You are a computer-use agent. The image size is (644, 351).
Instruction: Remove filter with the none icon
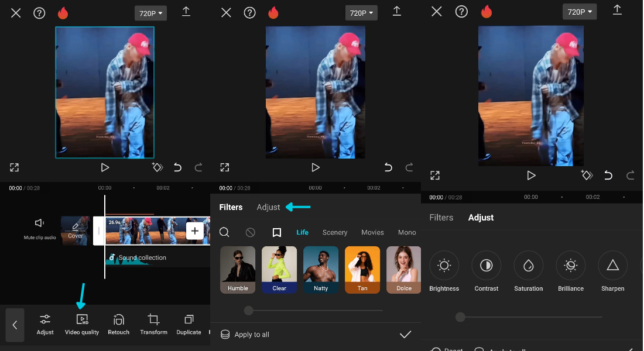[x=250, y=232]
